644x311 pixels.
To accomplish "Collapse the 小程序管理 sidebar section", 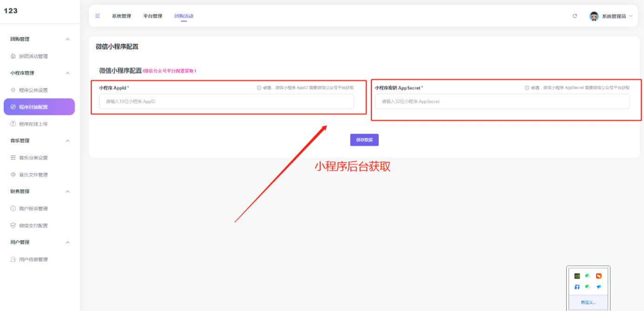I will [68, 73].
